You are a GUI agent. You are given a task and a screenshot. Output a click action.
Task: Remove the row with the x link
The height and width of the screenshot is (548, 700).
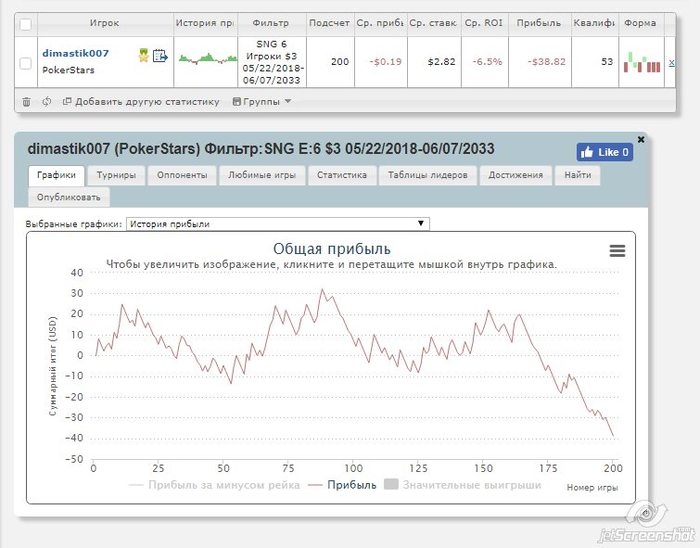click(671, 63)
